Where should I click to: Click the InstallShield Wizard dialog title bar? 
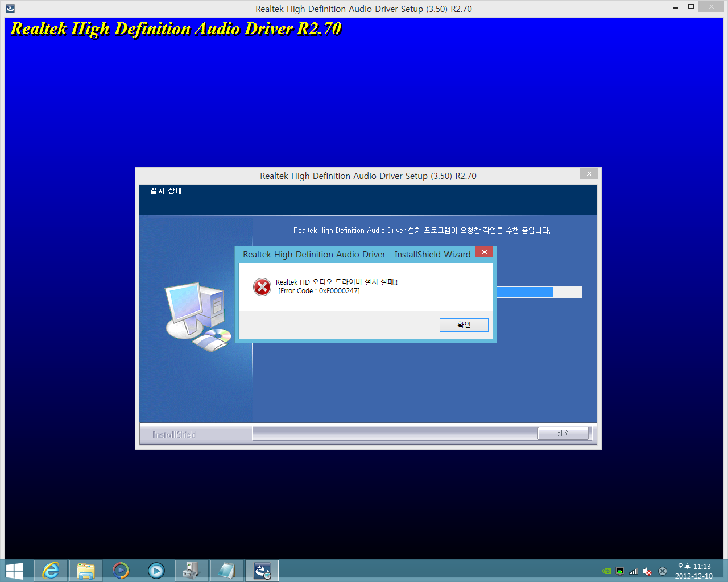tap(357, 254)
